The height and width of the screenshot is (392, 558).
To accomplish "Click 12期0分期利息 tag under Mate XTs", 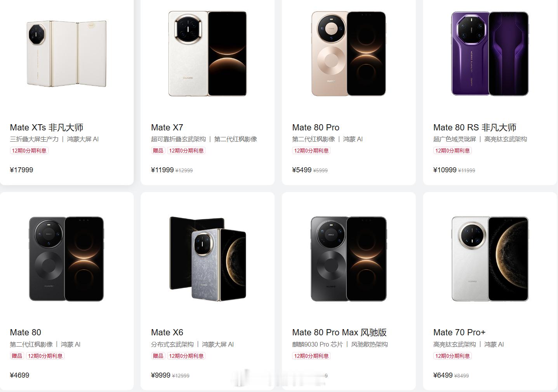I will click(29, 151).
